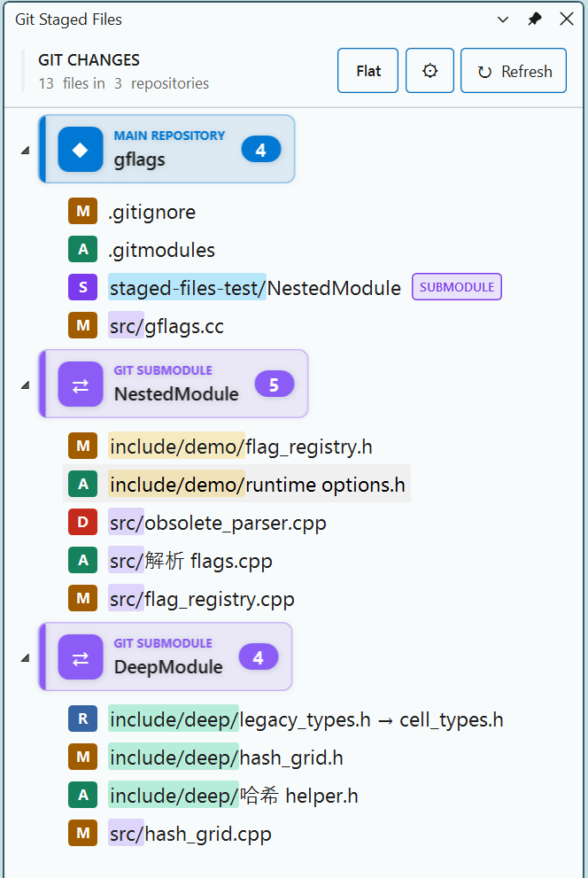Collapse the gflags main repository tree node
The width and height of the screenshot is (588, 878).
(25, 150)
